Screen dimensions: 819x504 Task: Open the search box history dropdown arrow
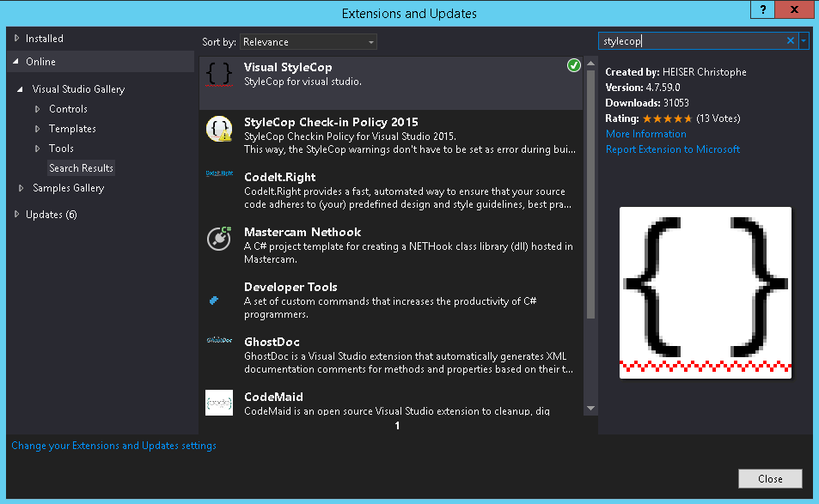(x=804, y=40)
